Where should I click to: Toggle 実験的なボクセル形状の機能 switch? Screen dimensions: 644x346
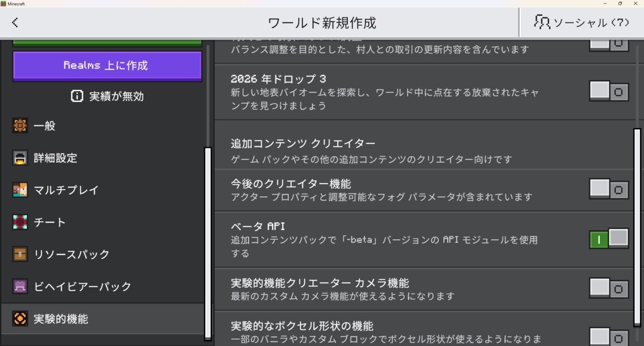coord(609,336)
